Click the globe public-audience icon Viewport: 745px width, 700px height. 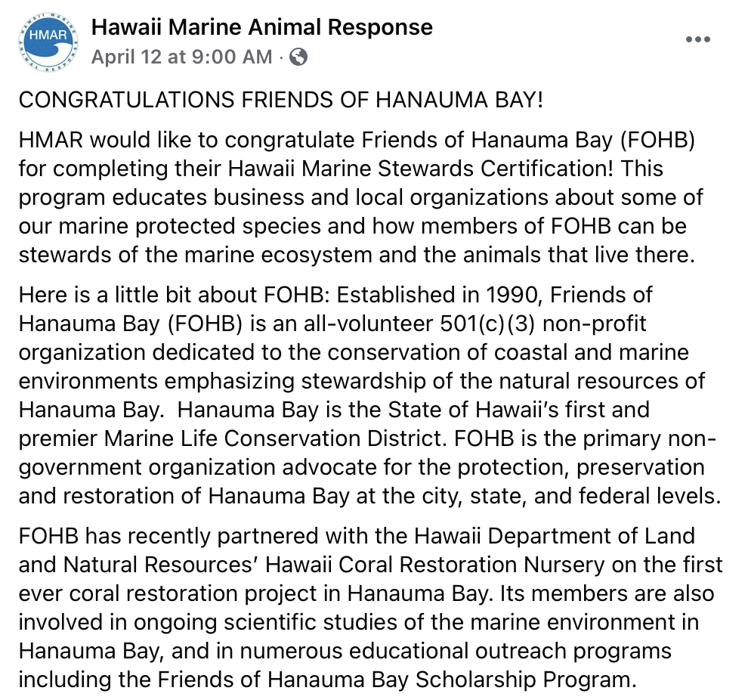click(298, 57)
